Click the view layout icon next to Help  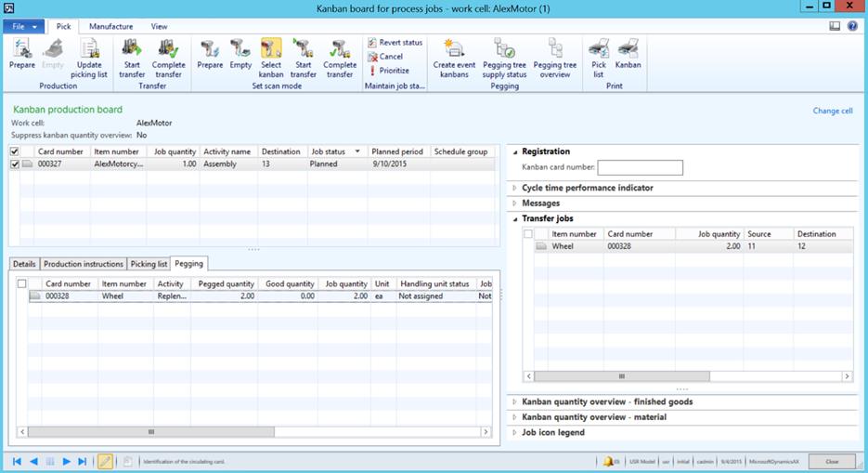tap(835, 26)
